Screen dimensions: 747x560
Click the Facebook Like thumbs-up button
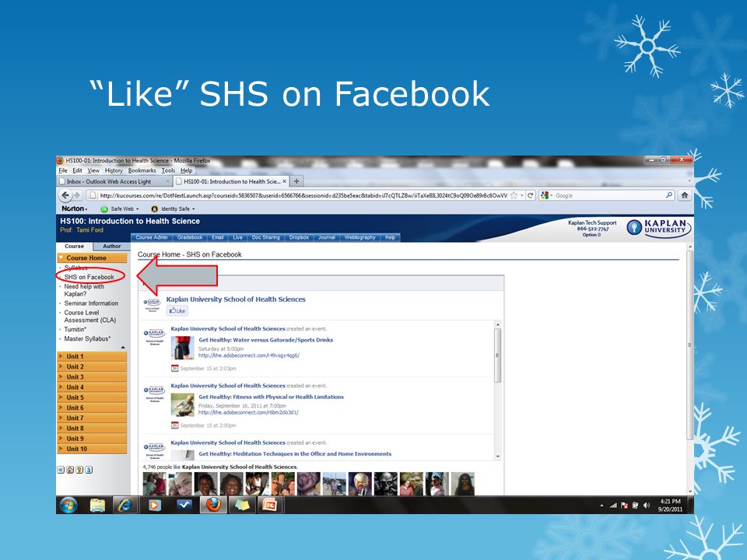click(x=177, y=310)
